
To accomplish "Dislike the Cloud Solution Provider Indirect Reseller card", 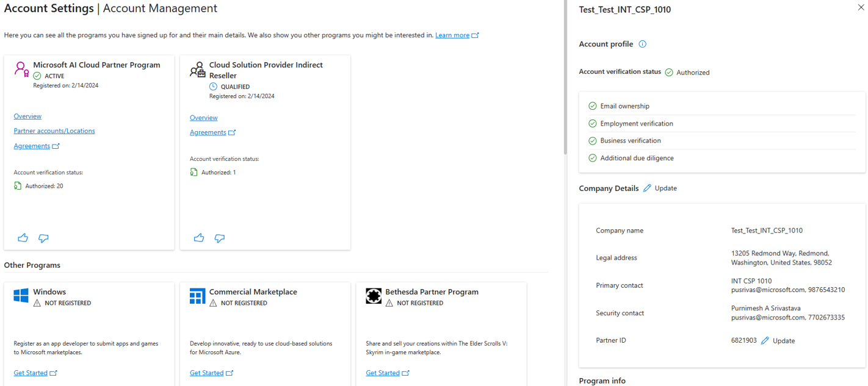I will tap(220, 238).
